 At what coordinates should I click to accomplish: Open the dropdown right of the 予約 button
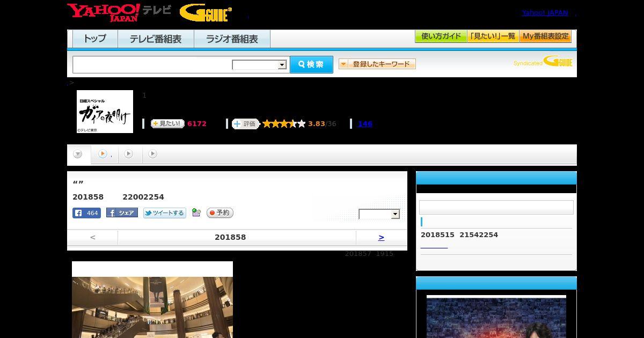379,214
